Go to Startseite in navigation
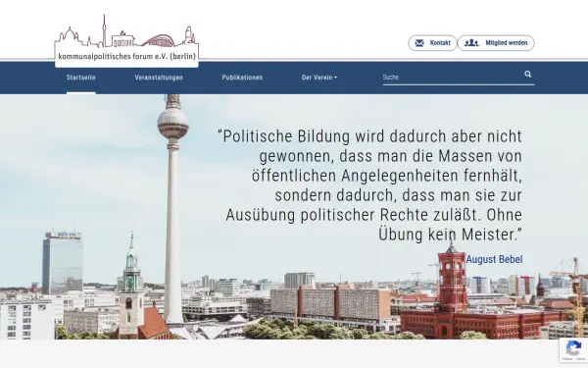588x368 pixels. [x=81, y=78]
